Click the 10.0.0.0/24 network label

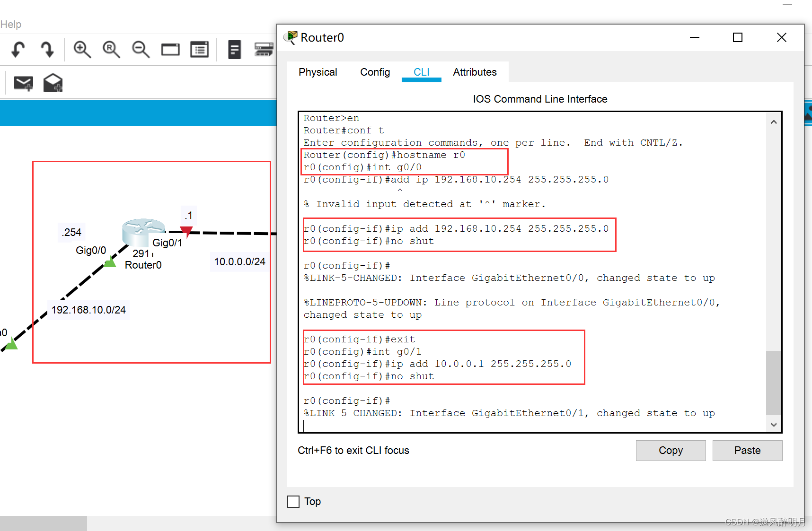pyautogui.click(x=240, y=262)
